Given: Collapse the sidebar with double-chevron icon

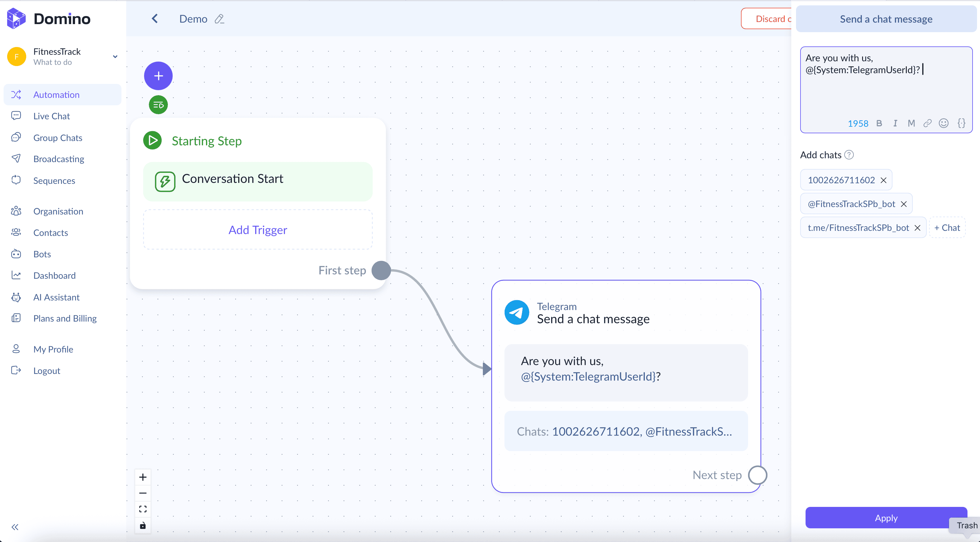Looking at the screenshot, I should pos(15,527).
